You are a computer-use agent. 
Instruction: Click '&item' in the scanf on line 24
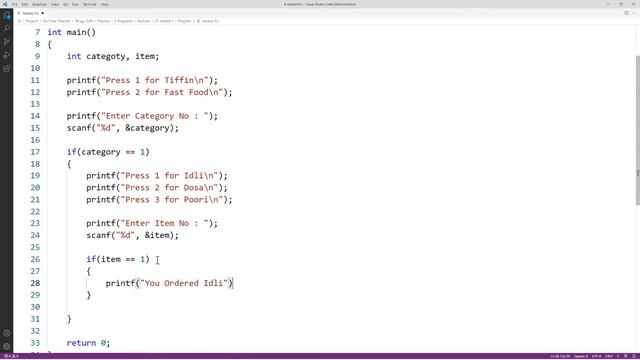point(157,236)
